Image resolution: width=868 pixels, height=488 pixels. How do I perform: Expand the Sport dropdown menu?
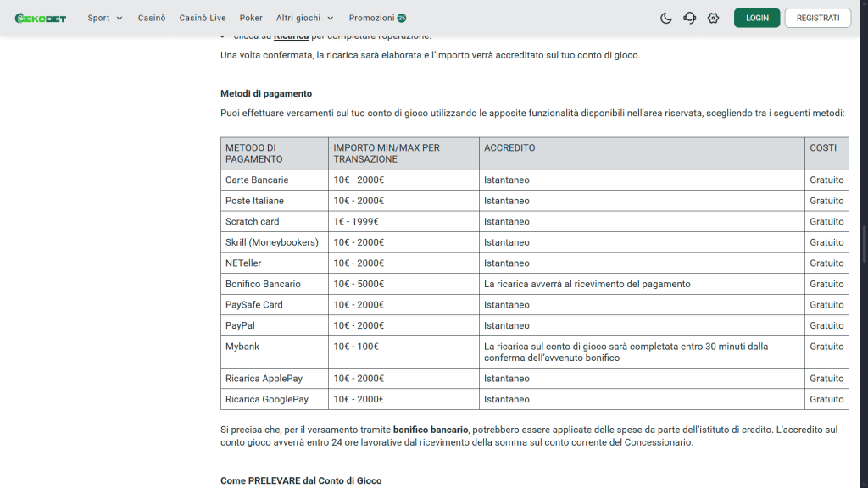105,18
